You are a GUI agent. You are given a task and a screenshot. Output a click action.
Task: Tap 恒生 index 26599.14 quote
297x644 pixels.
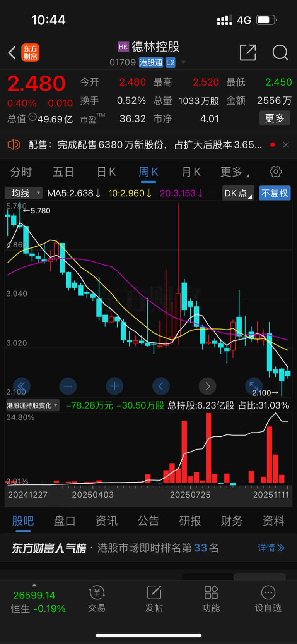pos(34,595)
